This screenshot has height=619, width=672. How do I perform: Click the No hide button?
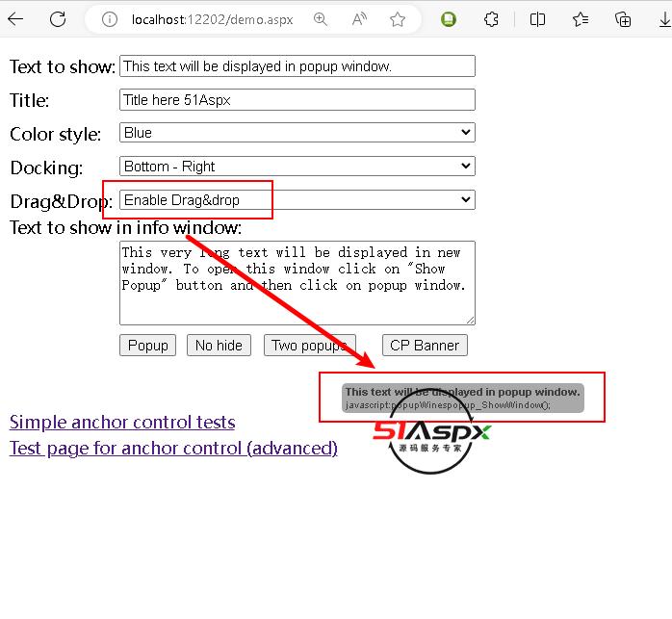[219, 345]
